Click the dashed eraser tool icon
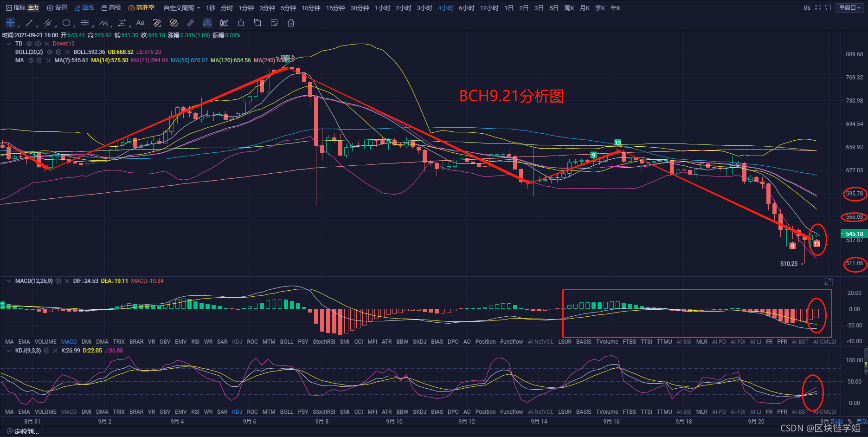 coord(157,23)
